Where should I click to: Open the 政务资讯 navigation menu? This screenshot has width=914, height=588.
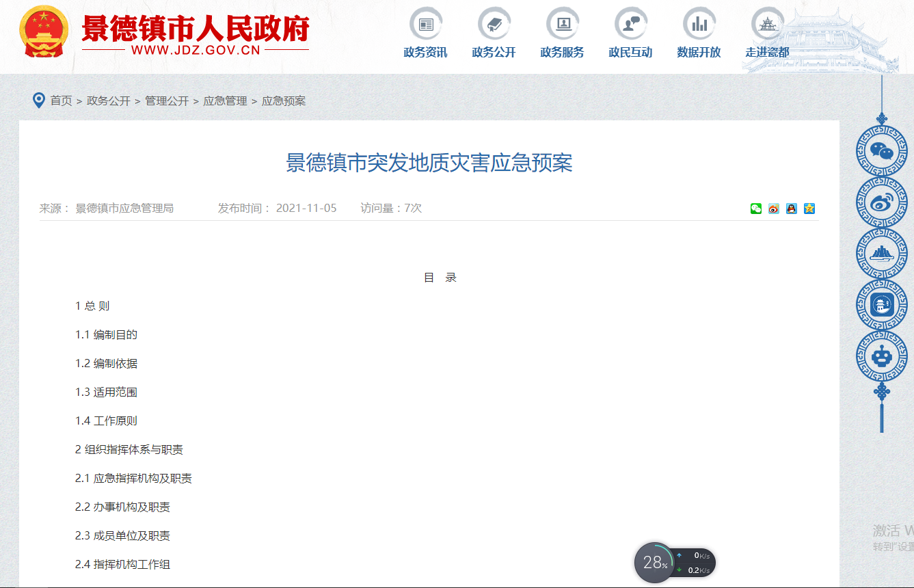425,34
